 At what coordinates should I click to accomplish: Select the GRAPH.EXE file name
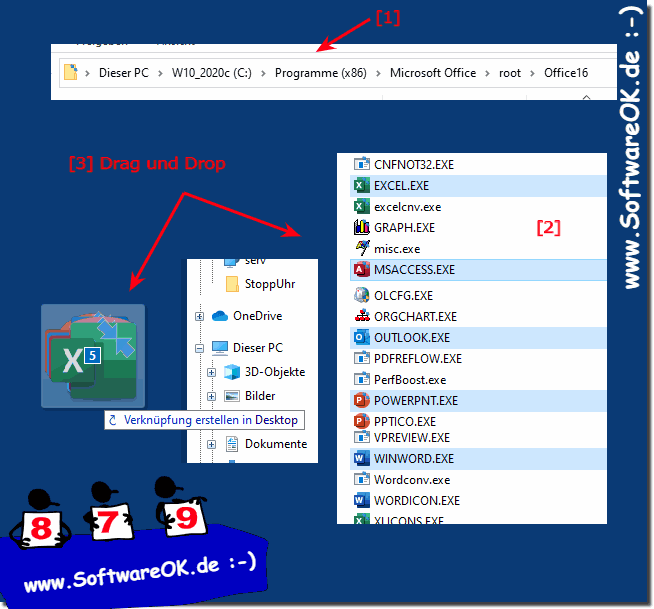point(404,227)
